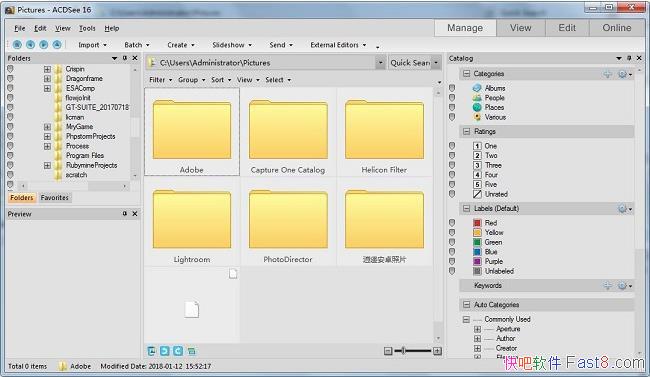Toggle Easy-Select marker for rating Two

click(x=452, y=156)
